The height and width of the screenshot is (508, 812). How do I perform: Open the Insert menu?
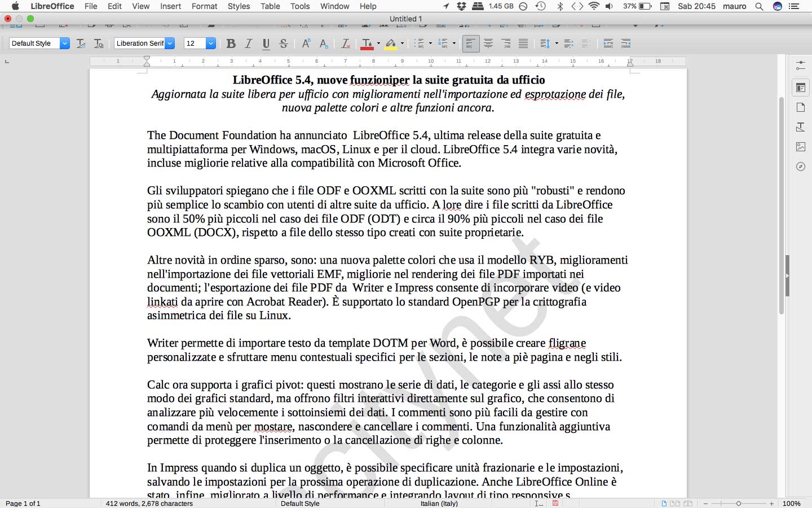(170, 6)
